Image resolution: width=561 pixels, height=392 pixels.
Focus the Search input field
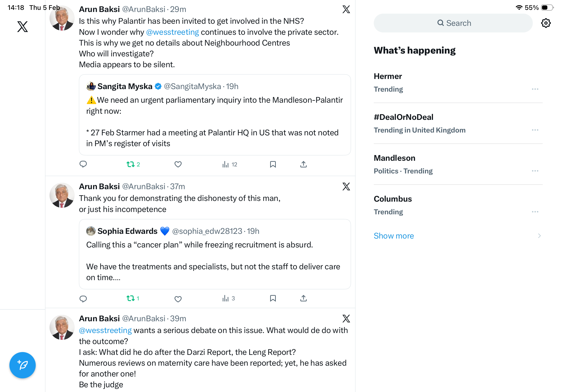(453, 23)
